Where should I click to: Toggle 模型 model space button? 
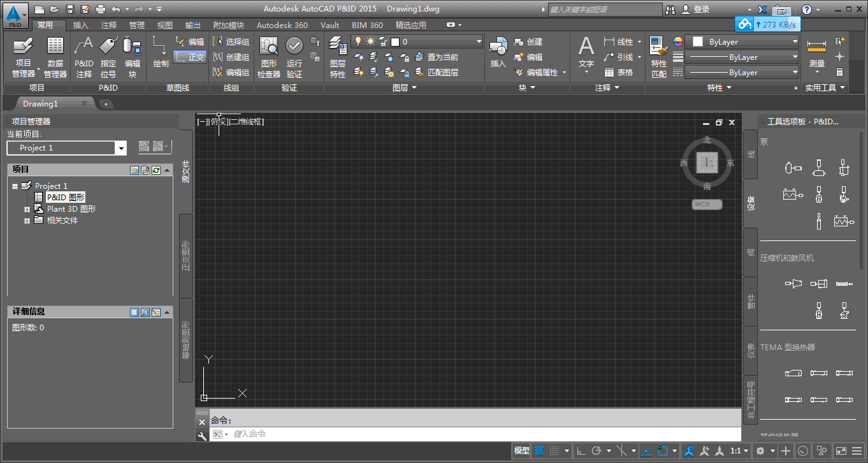coord(521,451)
